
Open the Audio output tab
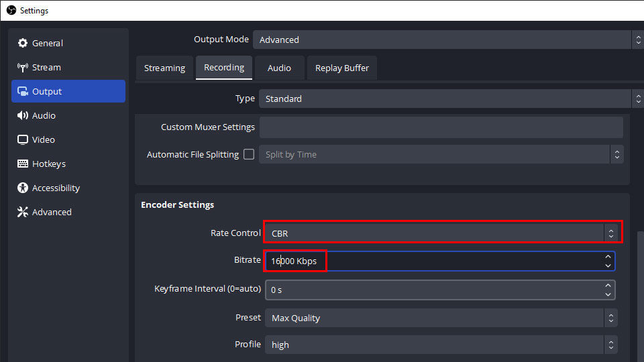(279, 68)
